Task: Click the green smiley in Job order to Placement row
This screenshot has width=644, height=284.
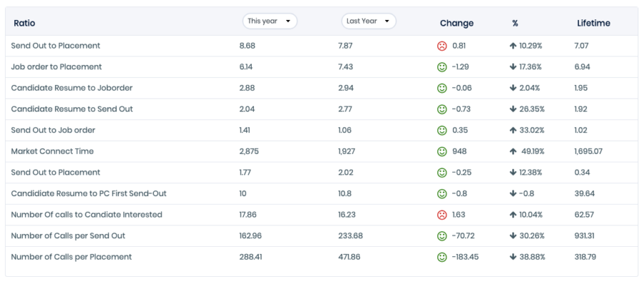Action: pos(441,67)
